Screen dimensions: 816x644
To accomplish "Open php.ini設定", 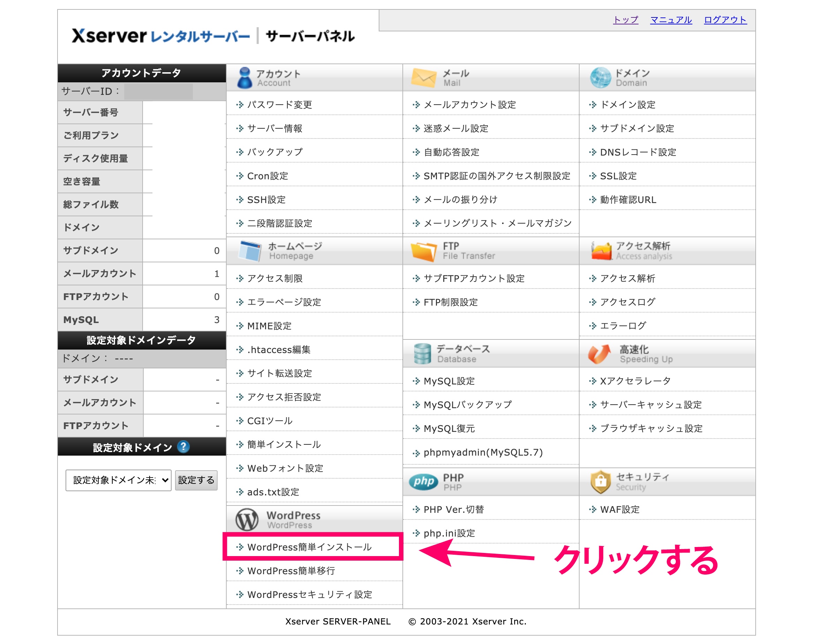I will click(x=449, y=533).
